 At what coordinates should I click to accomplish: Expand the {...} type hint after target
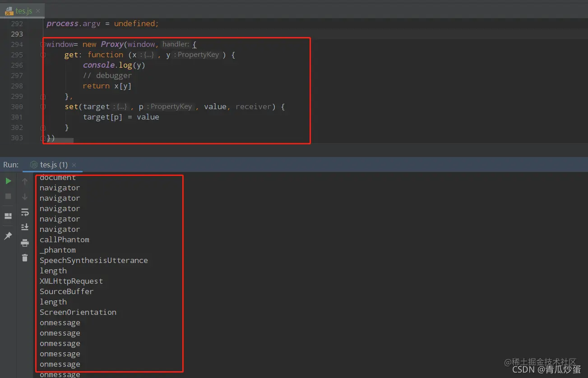point(120,107)
